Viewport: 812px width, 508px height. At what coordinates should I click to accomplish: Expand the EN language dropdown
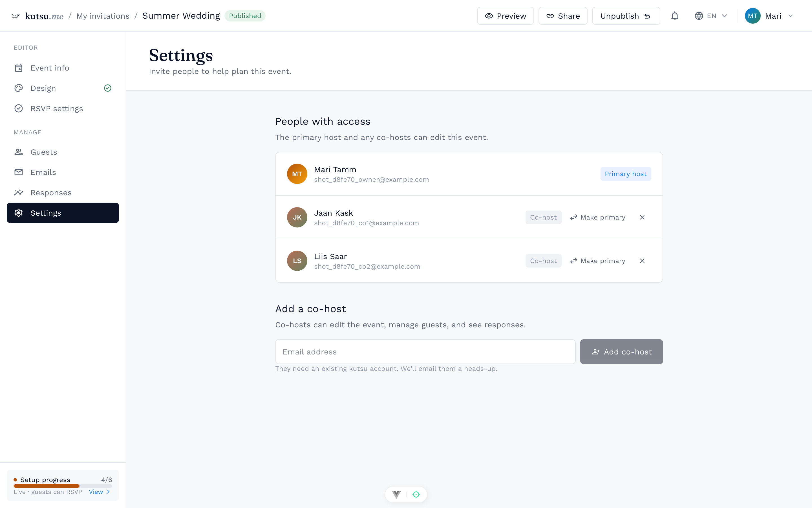pyautogui.click(x=711, y=16)
